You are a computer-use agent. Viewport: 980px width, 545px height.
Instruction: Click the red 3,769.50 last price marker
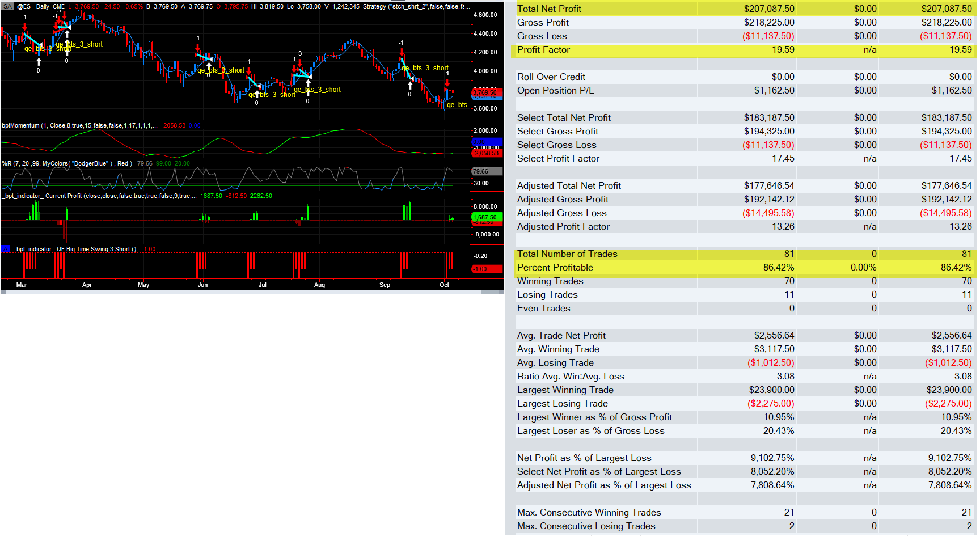487,92
